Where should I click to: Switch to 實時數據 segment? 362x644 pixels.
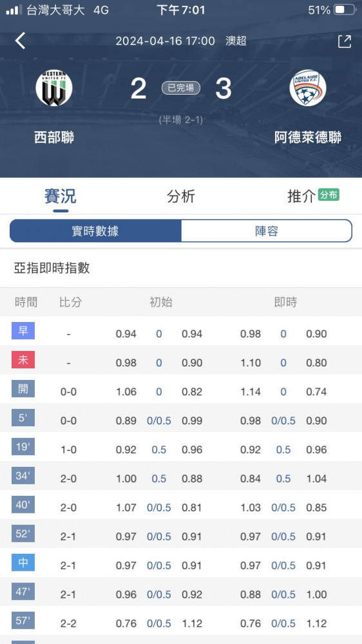tap(95, 231)
